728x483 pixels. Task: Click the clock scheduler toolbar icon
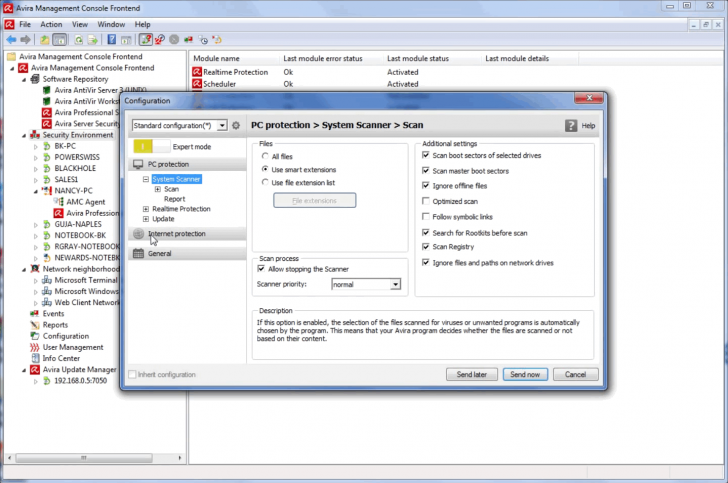(x=203, y=40)
